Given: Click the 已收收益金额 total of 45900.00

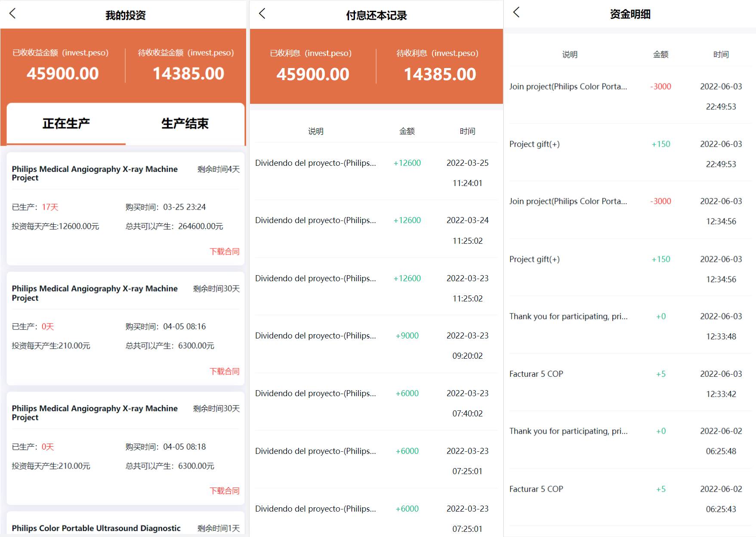Looking at the screenshot, I should point(63,74).
